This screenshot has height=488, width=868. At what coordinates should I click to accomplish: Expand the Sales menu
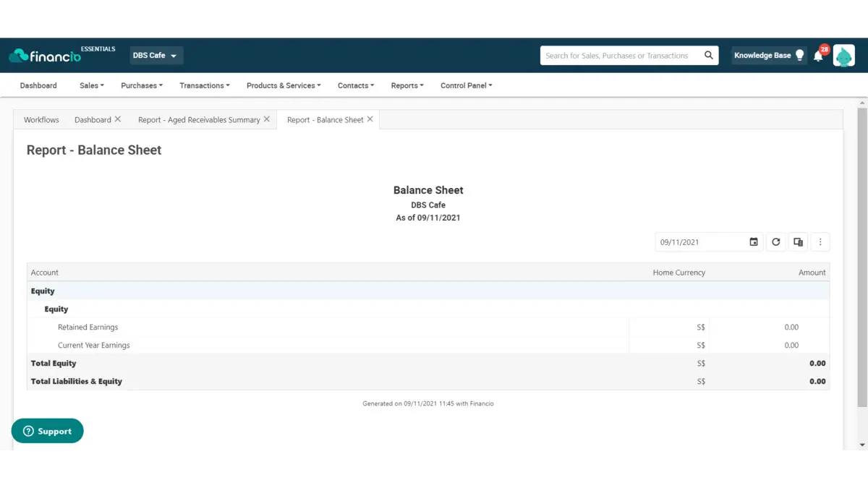pyautogui.click(x=92, y=85)
